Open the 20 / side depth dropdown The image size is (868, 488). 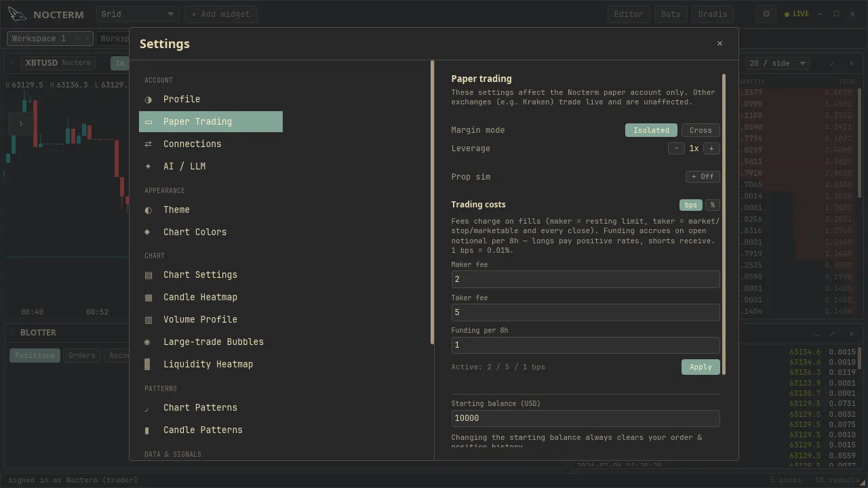tap(778, 63)
